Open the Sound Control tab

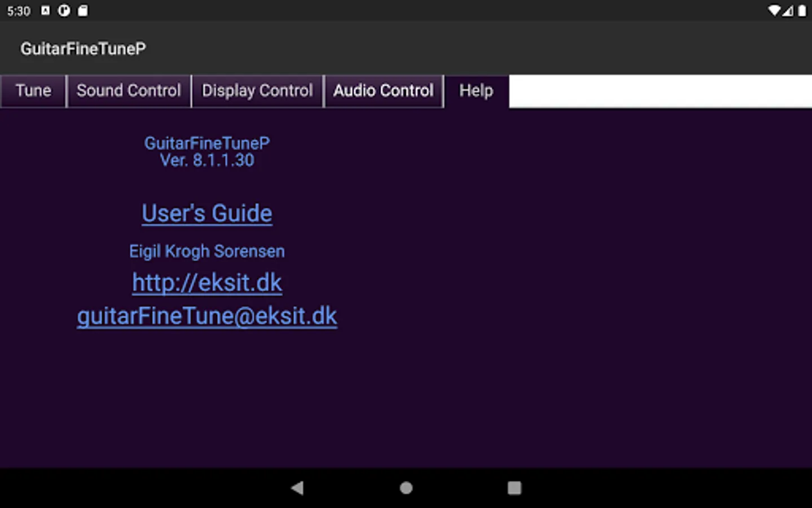click(x=129, y=91)
